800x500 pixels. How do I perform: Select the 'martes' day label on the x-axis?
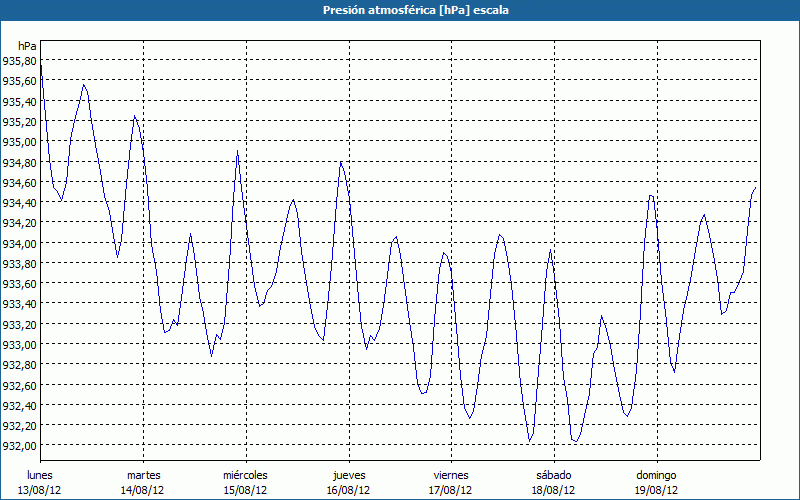143,475
